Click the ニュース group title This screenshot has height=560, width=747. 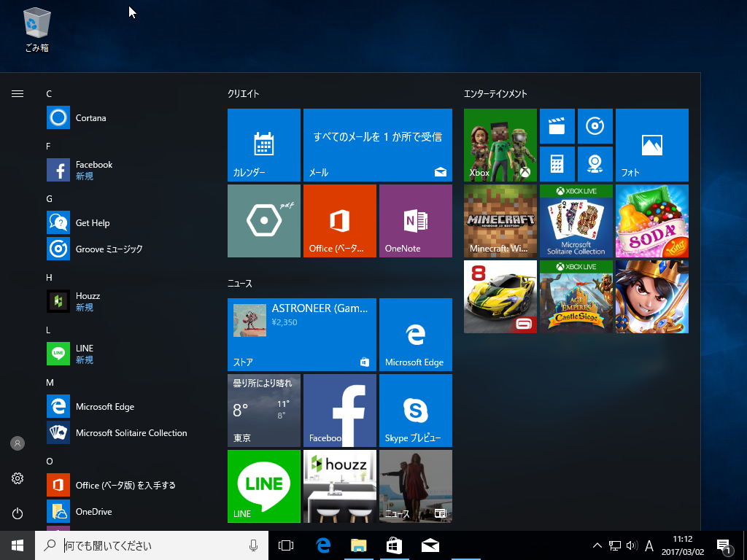click(x=240, y=284)
